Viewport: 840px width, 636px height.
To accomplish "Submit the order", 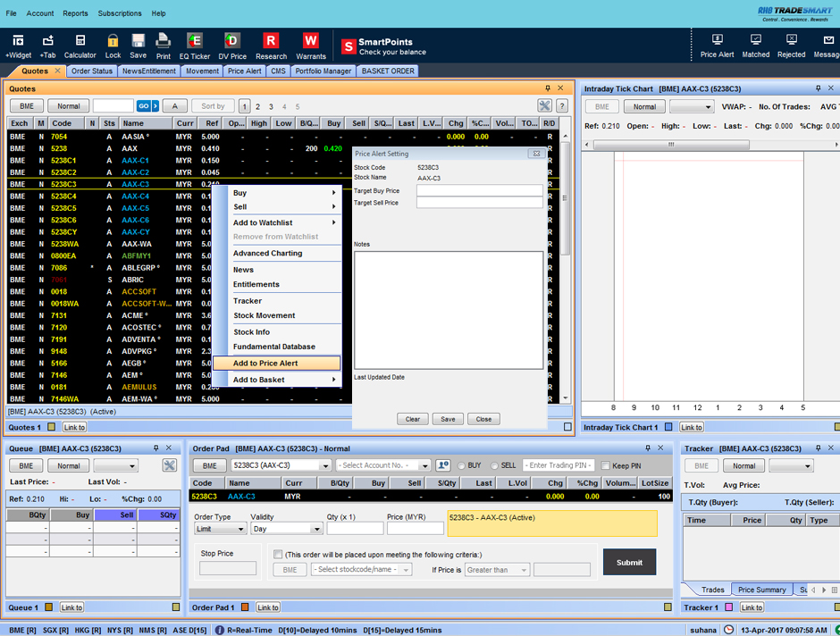I will pyautogui.click(x=629, y=562).
